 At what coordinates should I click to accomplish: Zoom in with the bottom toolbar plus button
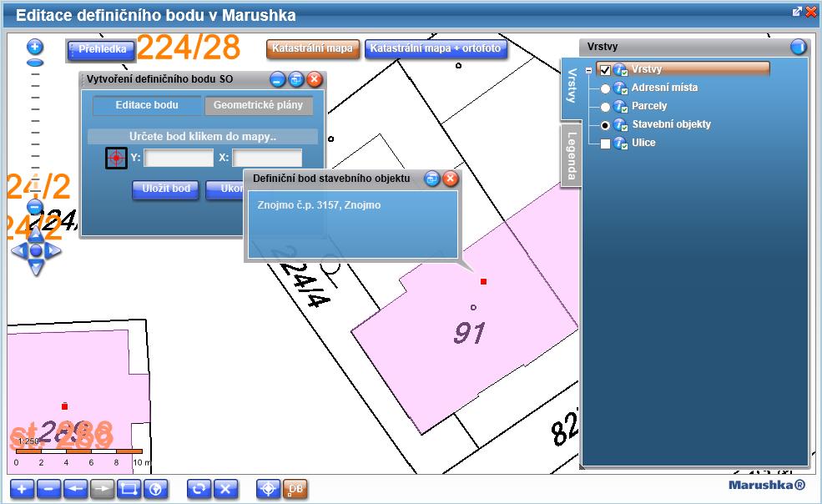[22, 489]
